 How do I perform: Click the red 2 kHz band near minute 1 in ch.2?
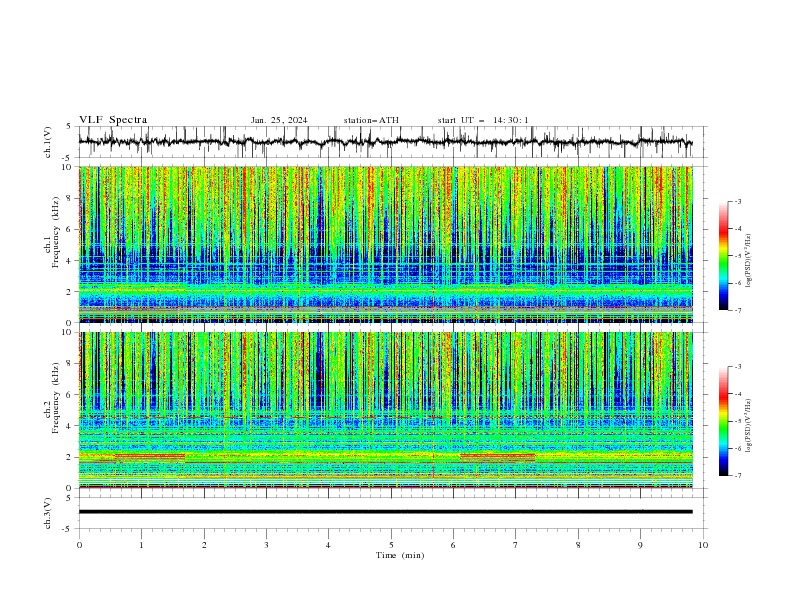(x=150, y=456)
